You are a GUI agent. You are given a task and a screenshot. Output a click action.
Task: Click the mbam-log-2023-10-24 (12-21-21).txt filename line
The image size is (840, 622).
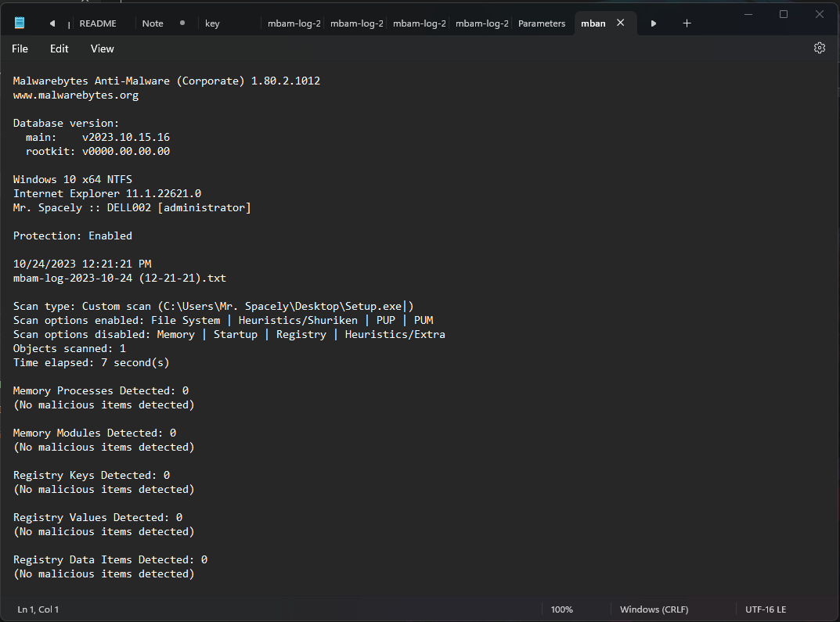coord(120,279)
